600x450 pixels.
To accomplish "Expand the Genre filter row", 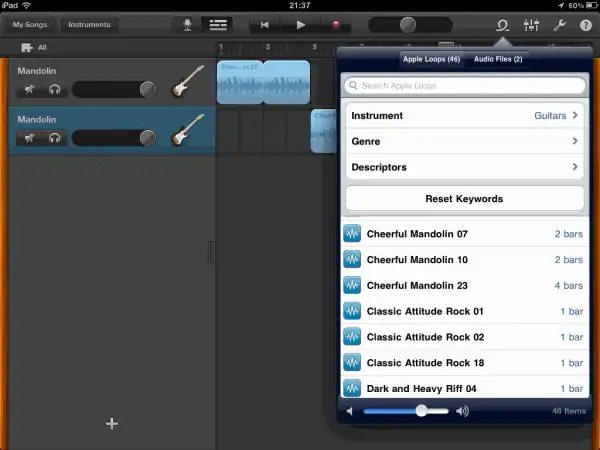I will (464, 142).
